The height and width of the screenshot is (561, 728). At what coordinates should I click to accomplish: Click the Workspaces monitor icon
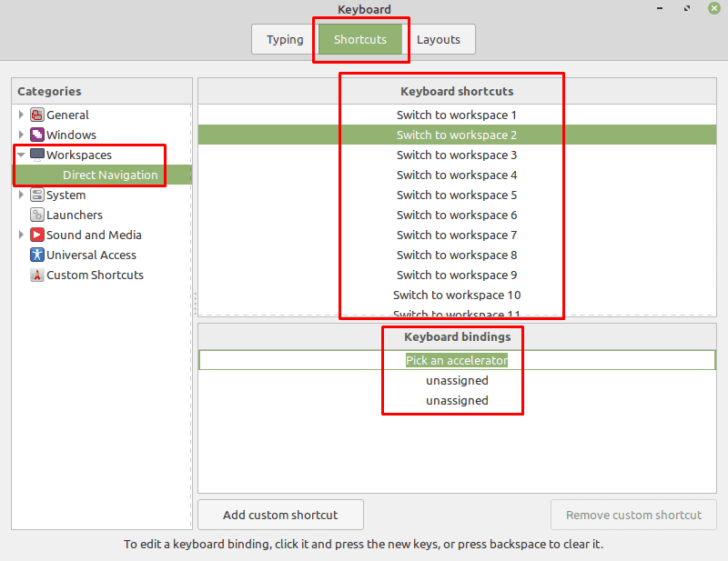pos(37,155)
